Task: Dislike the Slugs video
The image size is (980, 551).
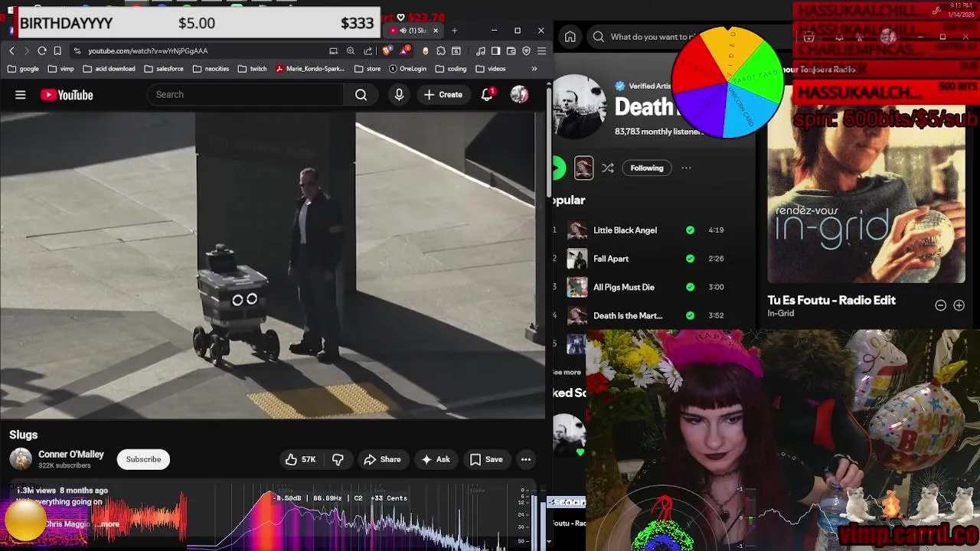Action: (x=338, y=459)
